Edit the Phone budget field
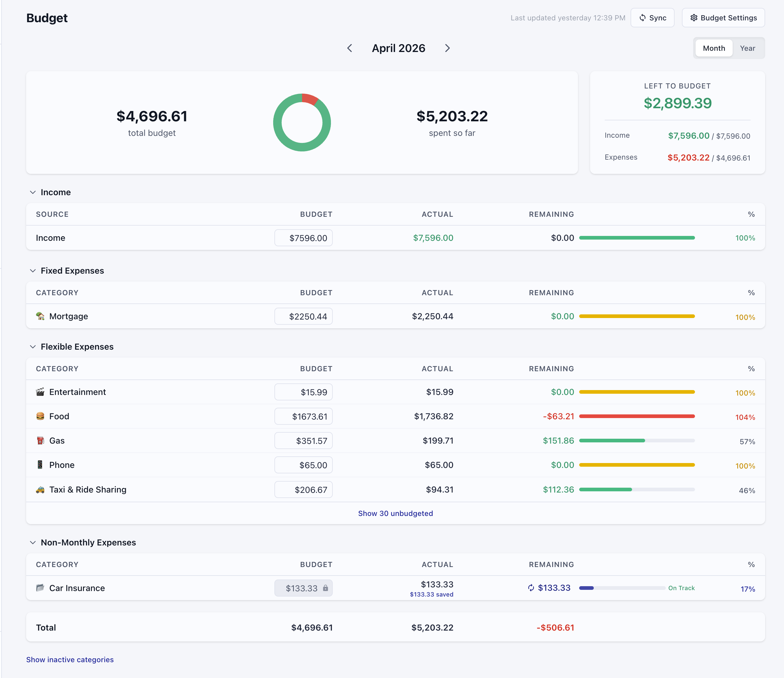784x678 pixels. click(x=304, y=465)
